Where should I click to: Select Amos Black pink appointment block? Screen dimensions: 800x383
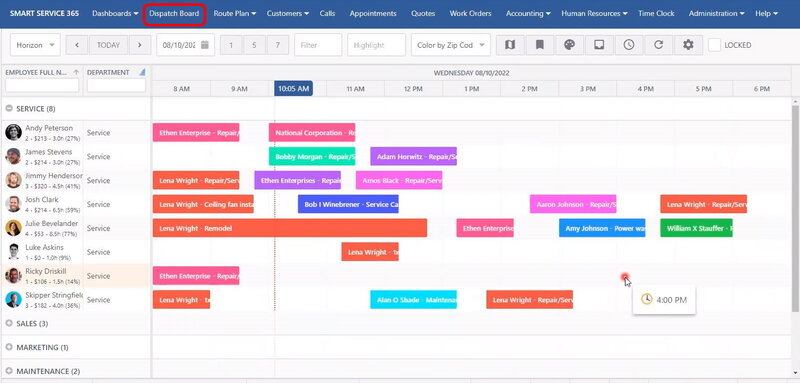(x=399, y=181)
